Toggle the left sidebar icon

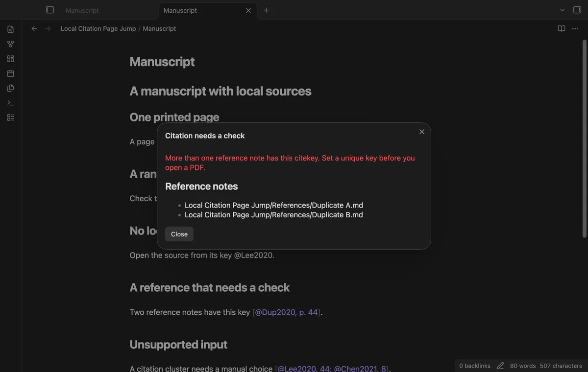(49, 10)
